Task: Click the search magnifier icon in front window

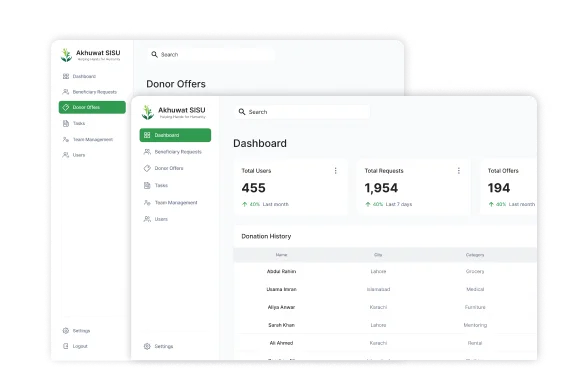Action: pyautogui.click(x=242, y=112)
